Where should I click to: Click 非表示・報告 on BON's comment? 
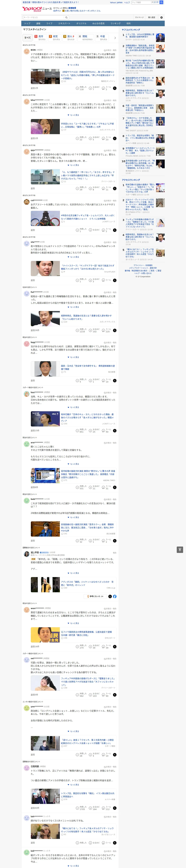110,50
